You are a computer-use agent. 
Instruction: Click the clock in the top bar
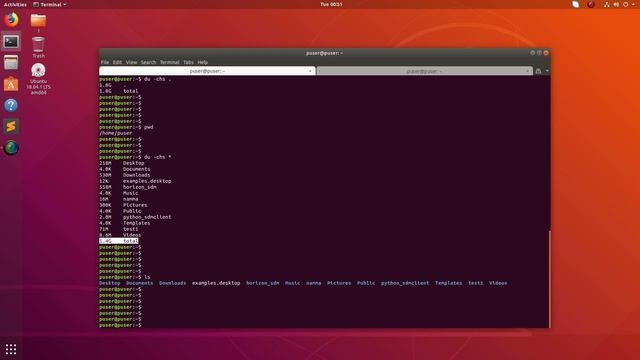tap(331, 4)
